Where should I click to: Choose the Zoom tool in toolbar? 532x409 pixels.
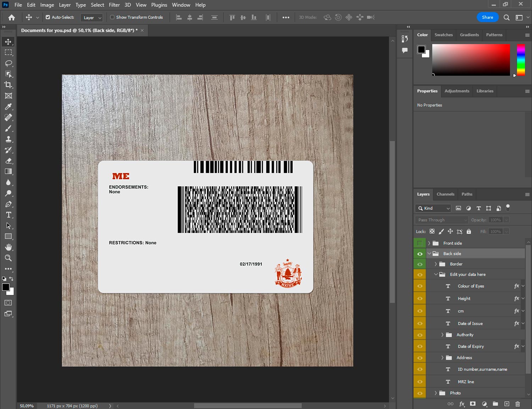pos(9,258)
